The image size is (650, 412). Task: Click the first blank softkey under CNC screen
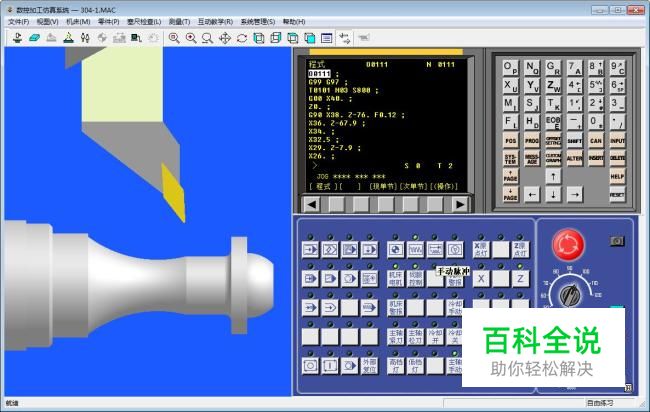click(336, 204)
